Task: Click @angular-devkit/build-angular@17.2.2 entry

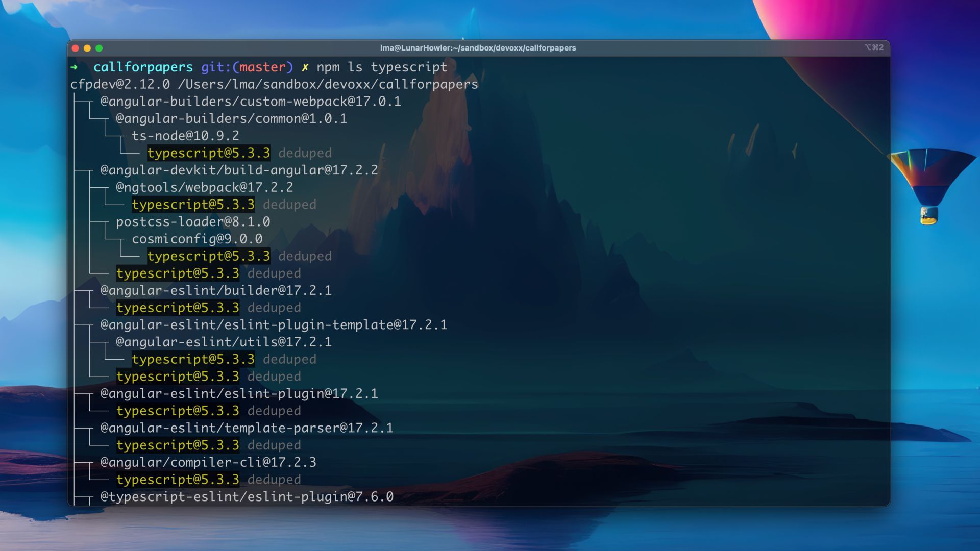Action: pos(239,170)
